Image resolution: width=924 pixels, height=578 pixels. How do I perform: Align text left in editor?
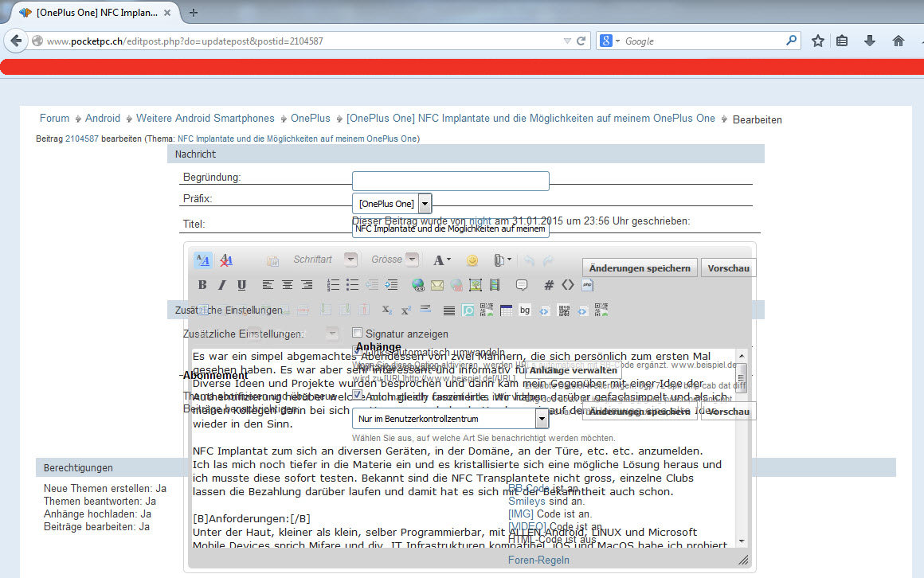tap(268, 285)
